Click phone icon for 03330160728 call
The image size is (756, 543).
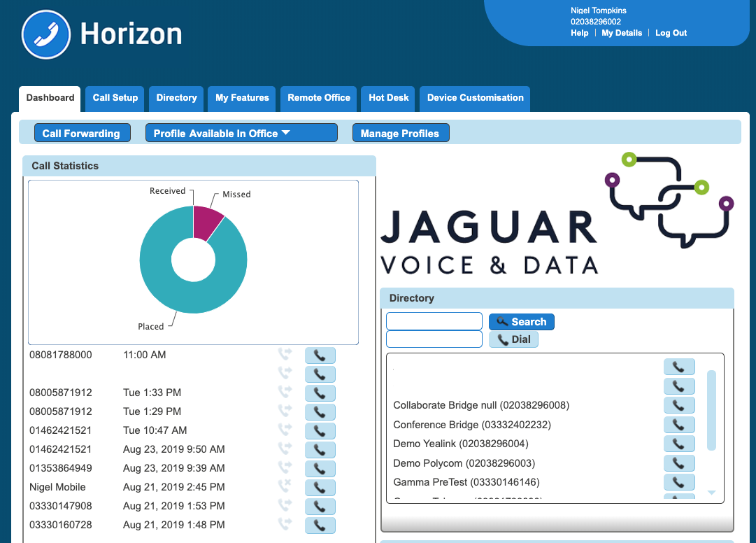320,526
